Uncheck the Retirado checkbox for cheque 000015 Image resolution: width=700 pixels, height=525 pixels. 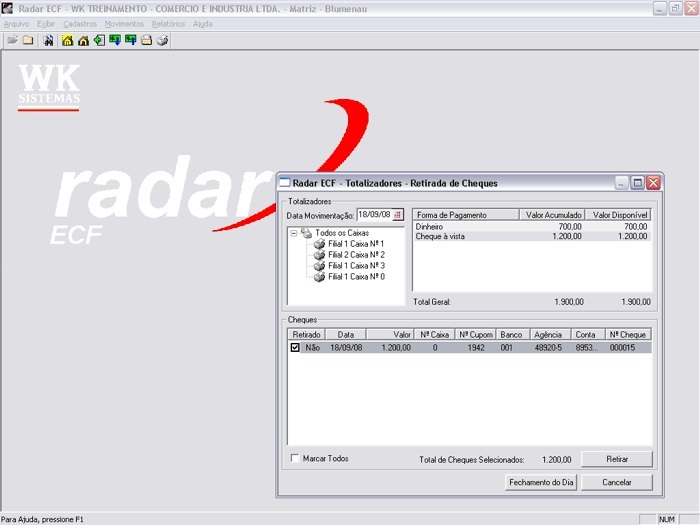[x=295, y=348]
